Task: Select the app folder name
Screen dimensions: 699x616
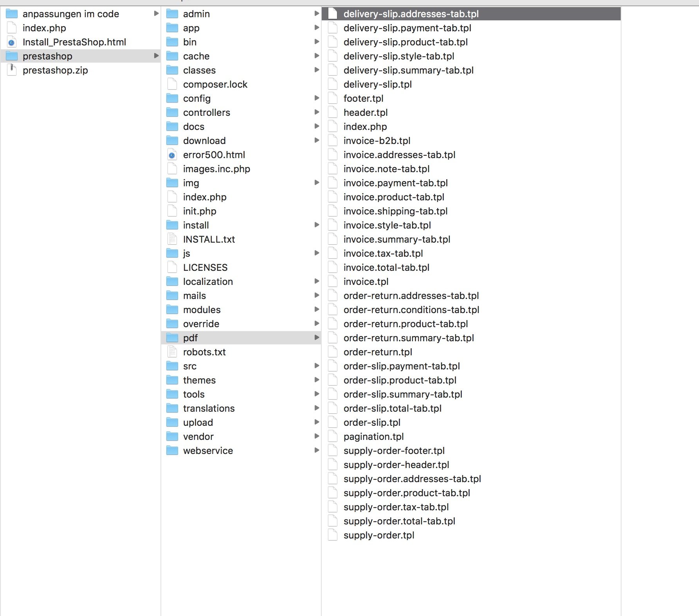Action: [x=191, y=28]
